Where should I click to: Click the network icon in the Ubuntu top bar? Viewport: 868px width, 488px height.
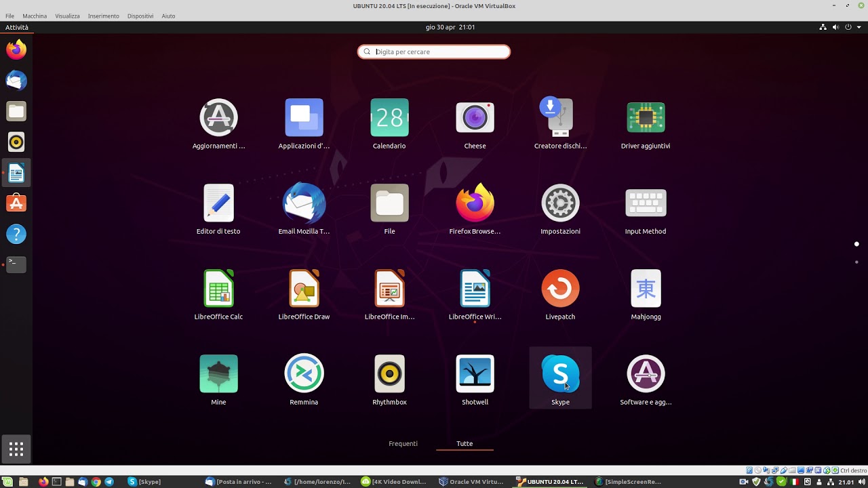(x=823, y=27)
